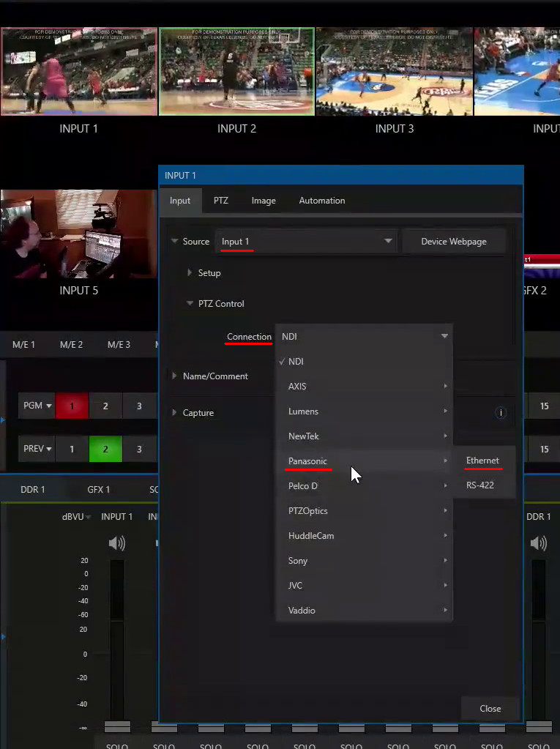Open the PREV row dropdown
This screenshot has height=749, width=560.
click(37, 449)
